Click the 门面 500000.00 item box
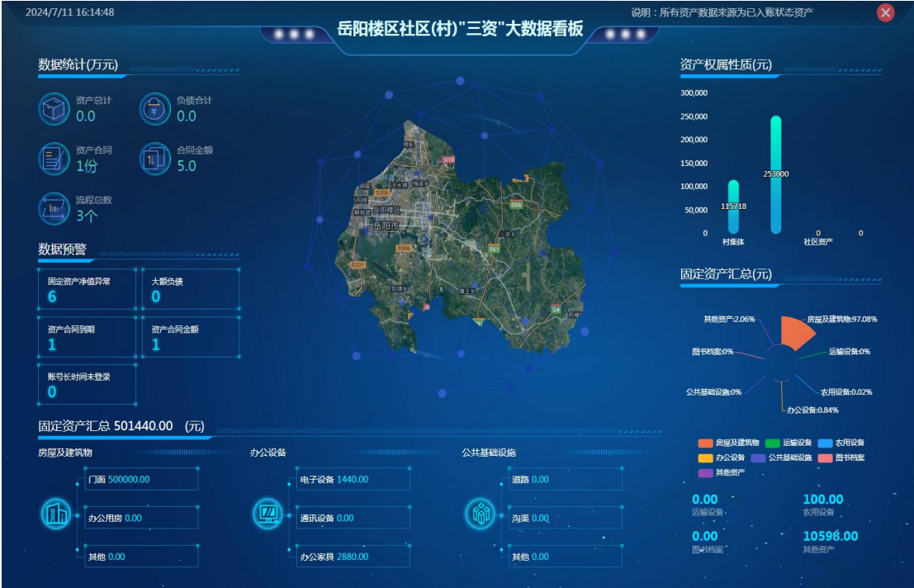This screenshot has height=588, width=914. click(141, 479)
